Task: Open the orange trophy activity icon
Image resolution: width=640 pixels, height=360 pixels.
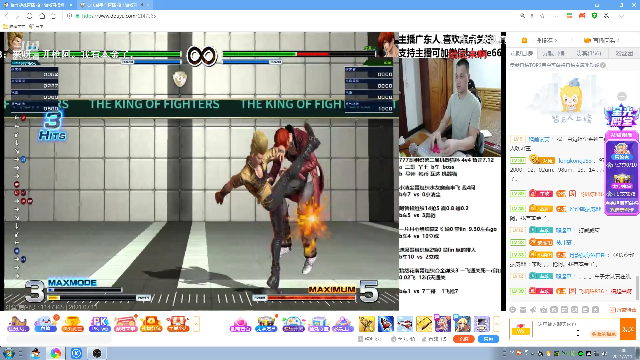Action: [72, 324]
